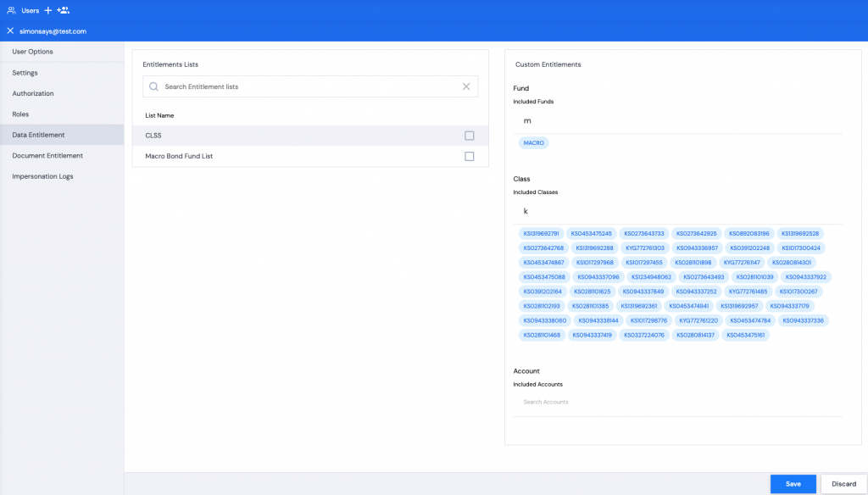Select class chip KS0391202248
The width and height of the screenshot is (868, 495).
tap(749, 248)
